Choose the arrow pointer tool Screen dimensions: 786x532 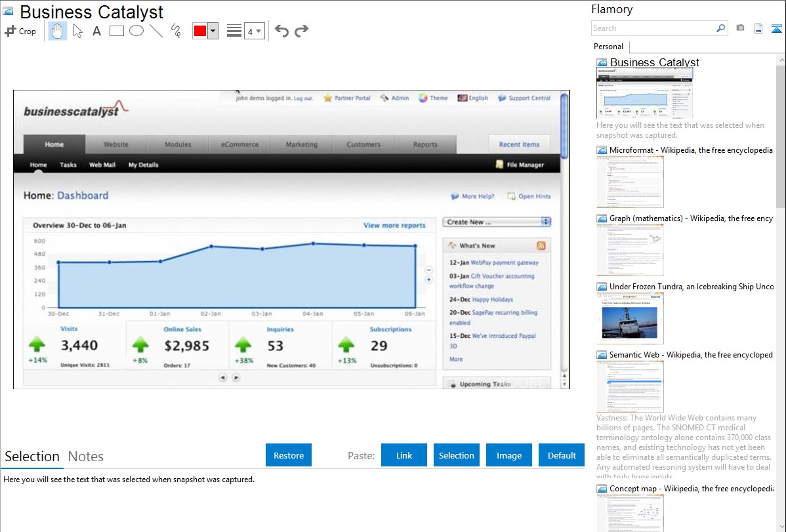(77, 31)
